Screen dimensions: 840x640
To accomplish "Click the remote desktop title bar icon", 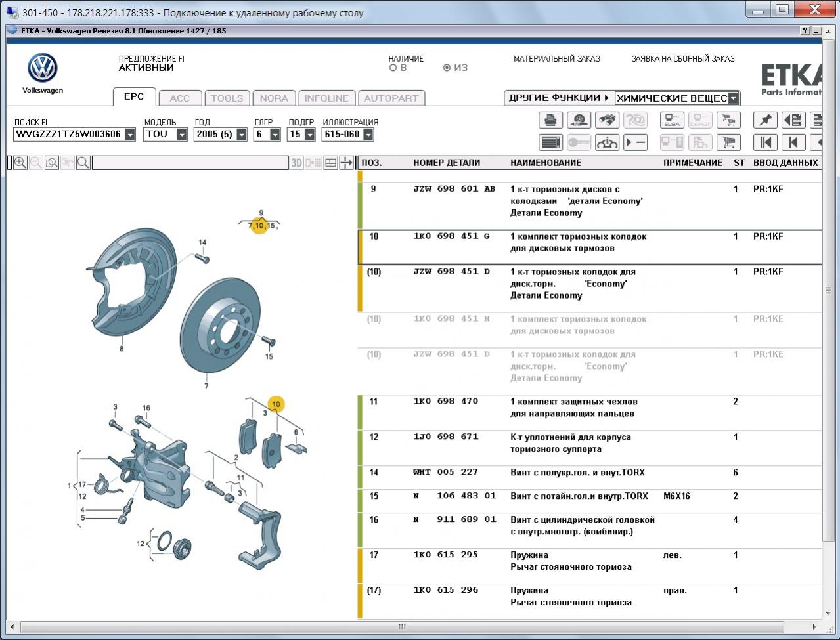I will click(x=12, y=12).
